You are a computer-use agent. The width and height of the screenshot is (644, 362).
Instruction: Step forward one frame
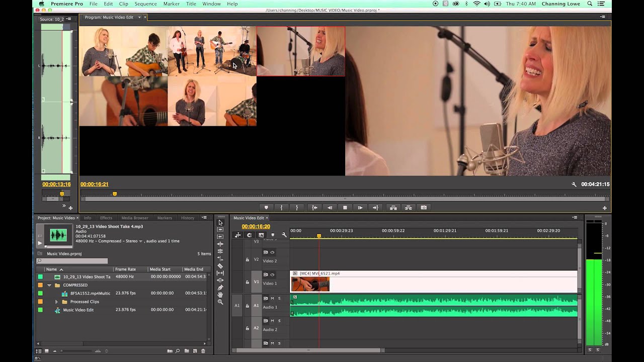[360, 208]
